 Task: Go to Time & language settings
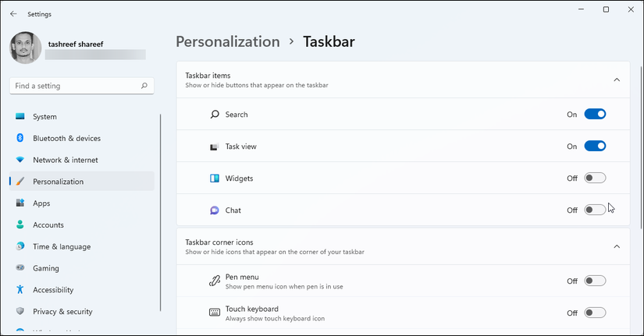pos(62,246)
